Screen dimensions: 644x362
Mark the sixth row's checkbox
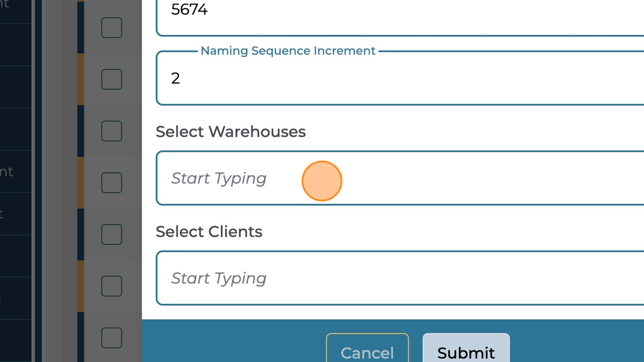click(x=112, y=286)
